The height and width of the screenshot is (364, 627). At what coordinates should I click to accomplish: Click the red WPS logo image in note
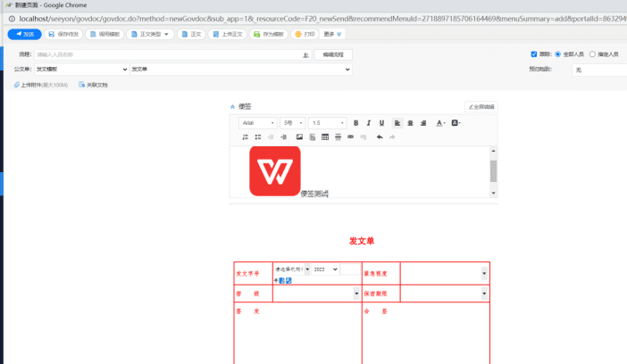pyautogui.click(x=275, y=171)
